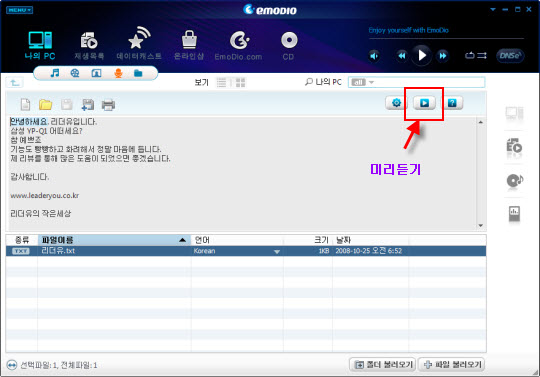Toggle repeat mode
Screen dimensions: 540x377
pyautogui.click(x=469, y=55)
